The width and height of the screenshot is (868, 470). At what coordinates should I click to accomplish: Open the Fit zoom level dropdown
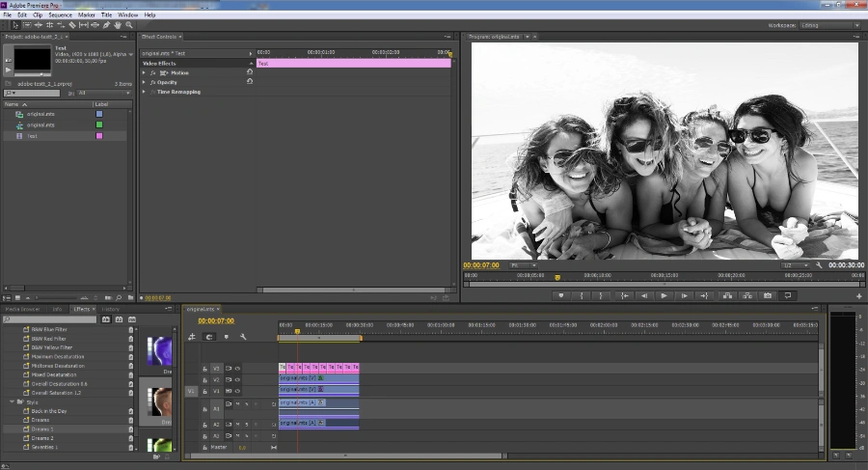[523, 265]
